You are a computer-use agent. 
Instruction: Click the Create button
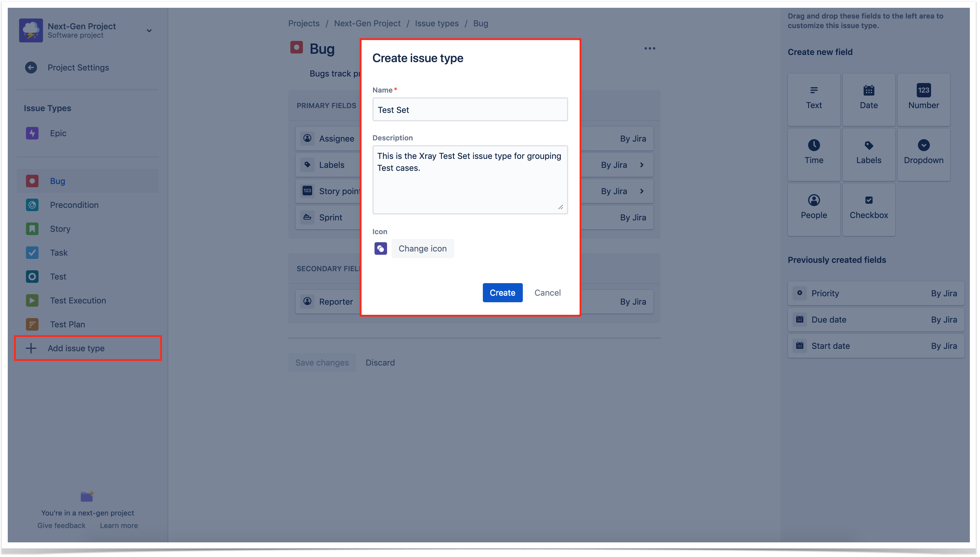[x=503, y=293]
